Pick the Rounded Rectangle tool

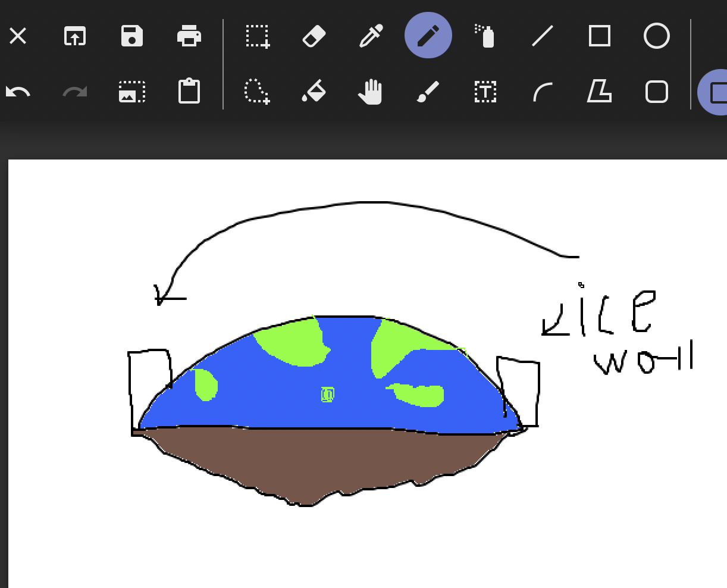[656, 92]
